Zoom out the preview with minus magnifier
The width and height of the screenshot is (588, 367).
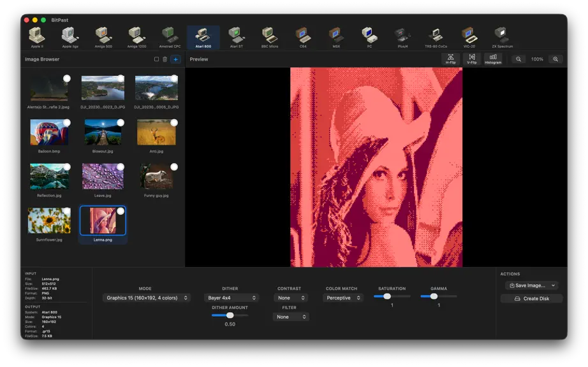pyautogui.click(x=518, y=59)
